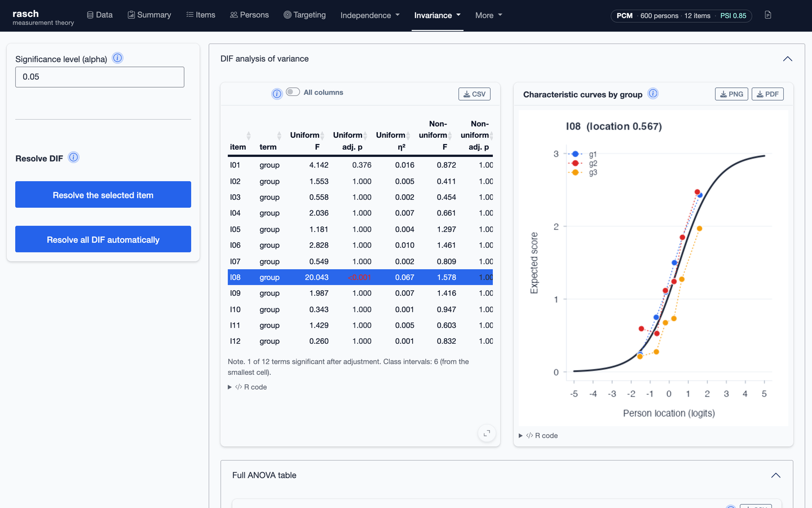
Task: Click the rasch measurement theory logo
Action: pos(43,17)
